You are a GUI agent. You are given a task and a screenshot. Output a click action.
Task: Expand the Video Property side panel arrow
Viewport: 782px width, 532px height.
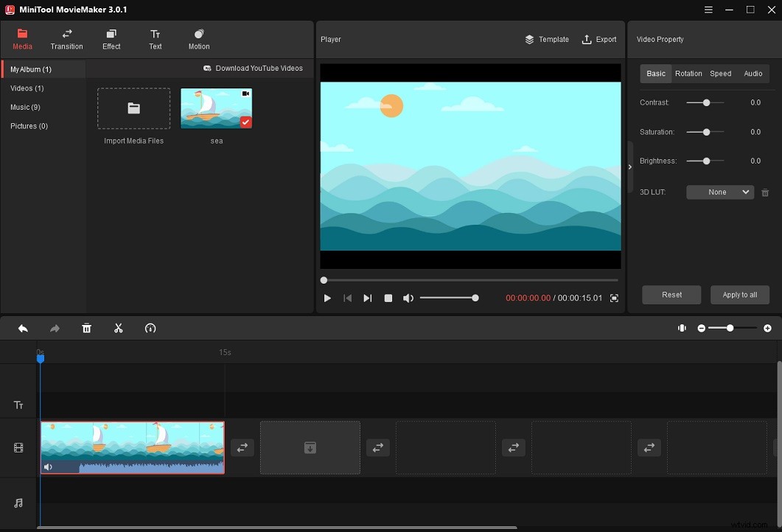pyautogui.click(x=629, y=167)
